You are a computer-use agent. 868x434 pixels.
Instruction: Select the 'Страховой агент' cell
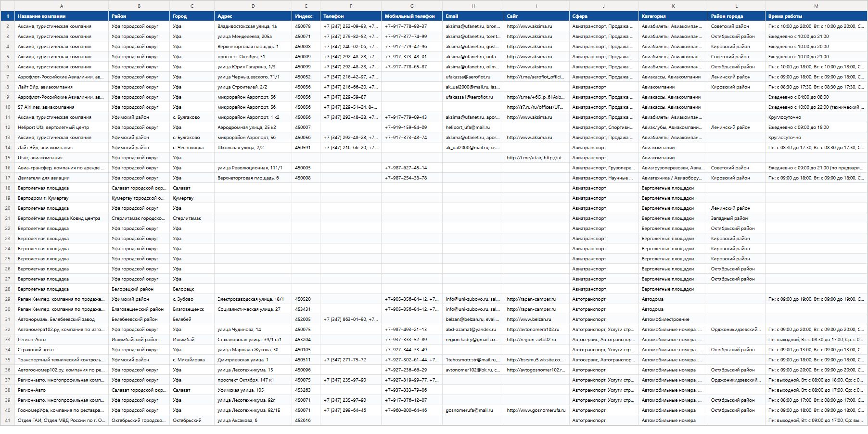[x=62, y=350]
